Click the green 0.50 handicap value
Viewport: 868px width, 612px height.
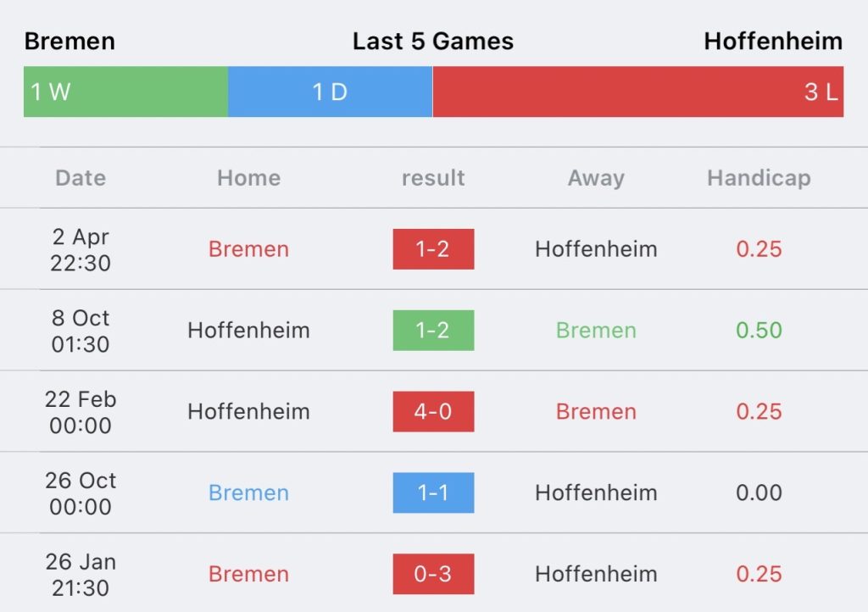pyautogui.click(x=759, y=331)
